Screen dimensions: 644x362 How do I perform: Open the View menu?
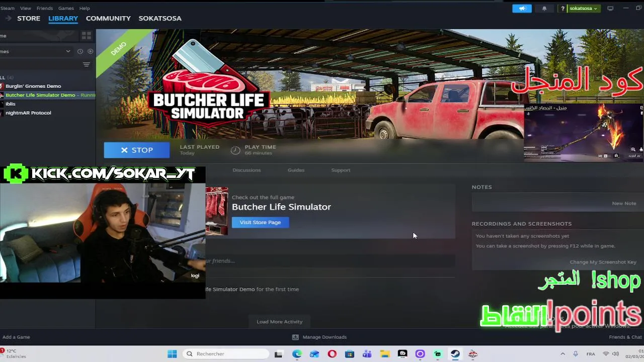[x=25, y=8]
